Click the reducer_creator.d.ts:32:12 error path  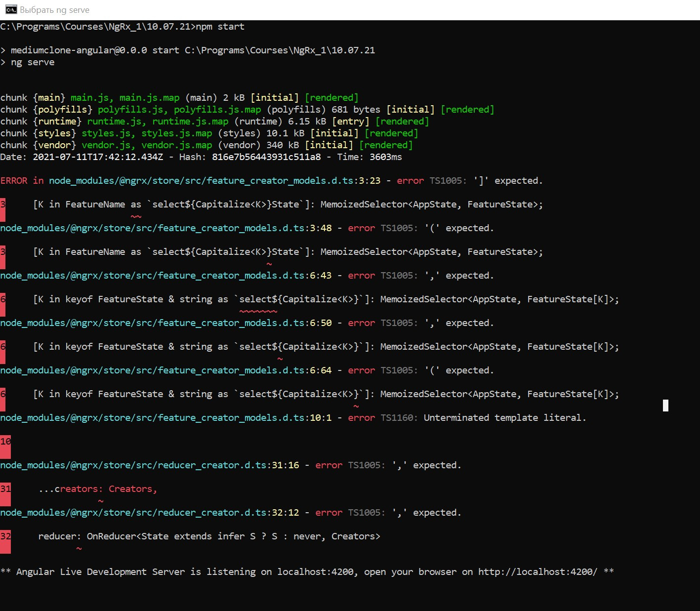[x=150, y=513]
